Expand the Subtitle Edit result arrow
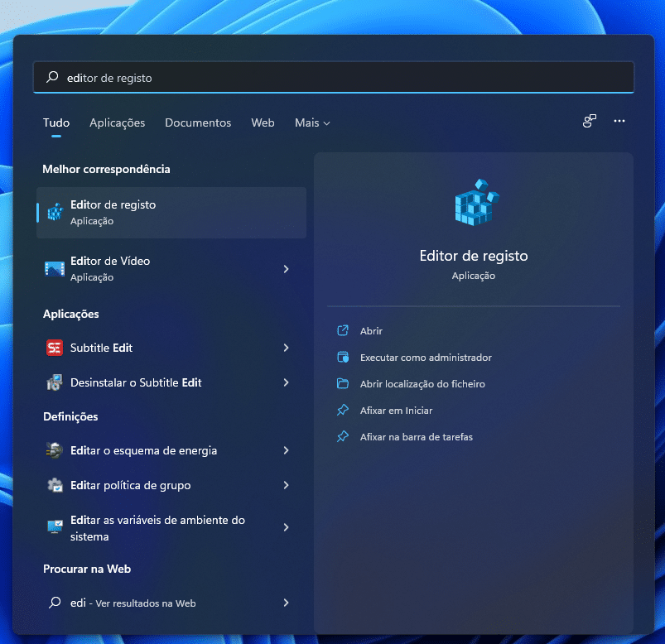The width and height of the screenshot is (665, 644). click(x=286, y=348)
